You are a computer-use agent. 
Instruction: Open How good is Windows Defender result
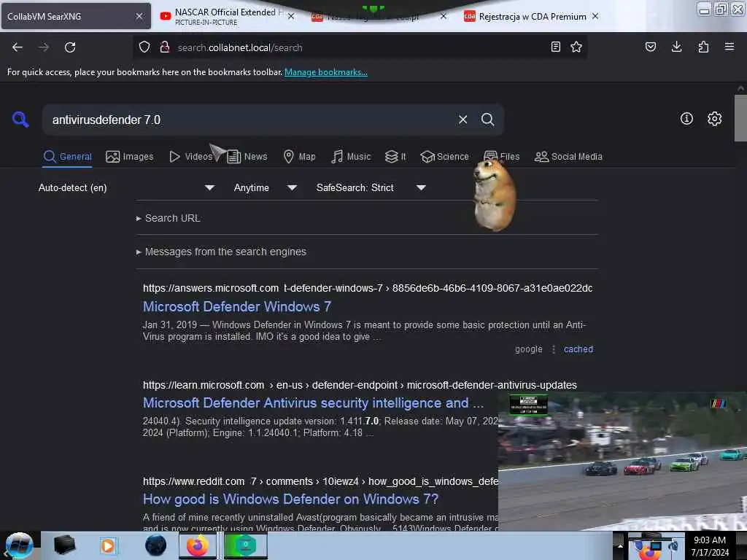click(x=290, y=499)
